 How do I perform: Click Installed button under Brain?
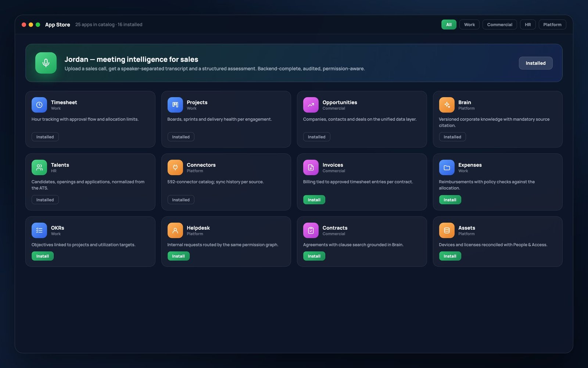452,137
